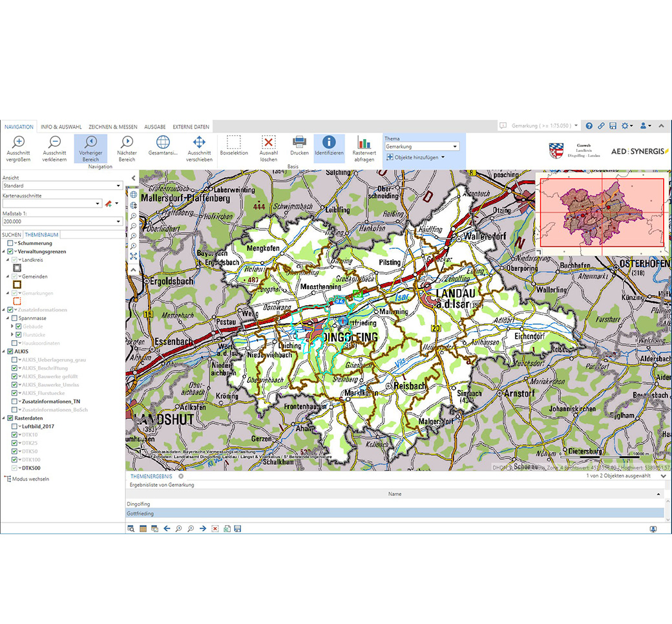Click the globe icon in the map toolbar
The height and width of the screenshot is (624, 672).
pos(134,195)
